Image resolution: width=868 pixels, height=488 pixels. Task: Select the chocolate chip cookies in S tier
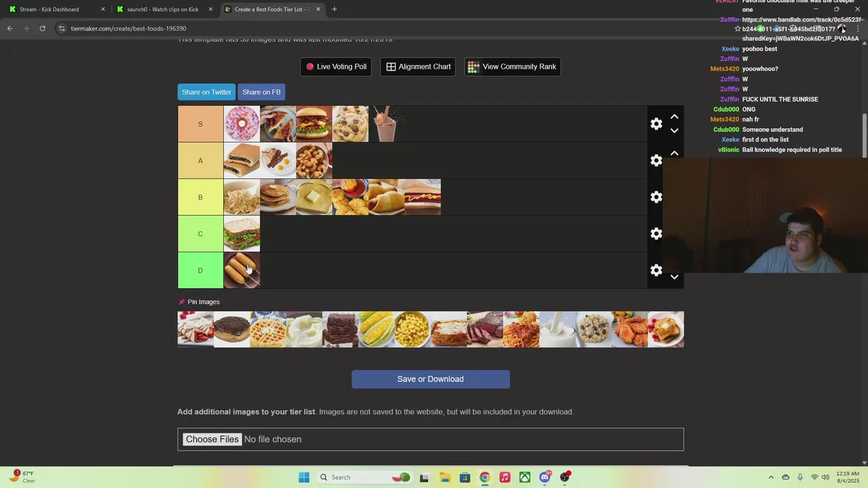coord(351,124)
